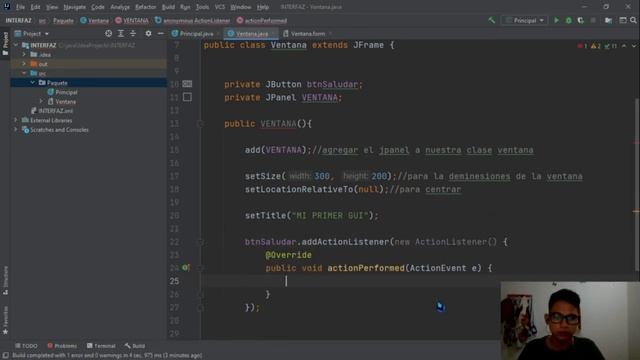Start debugging with the green bug icon
The image size is (640, 360).
568,20
